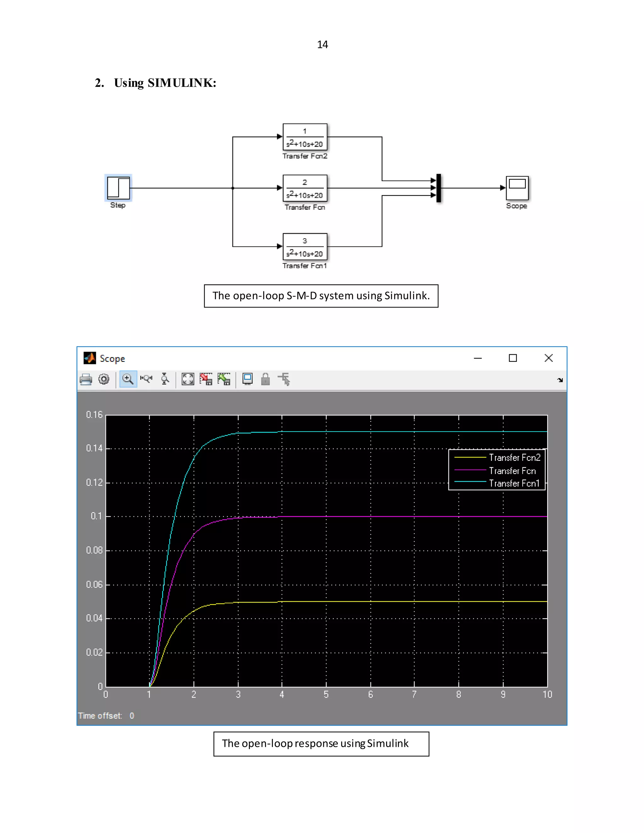Select the Zoom X-axis tool
The width and height of the screenshot is (644, 833).
(x=146, y=379)
